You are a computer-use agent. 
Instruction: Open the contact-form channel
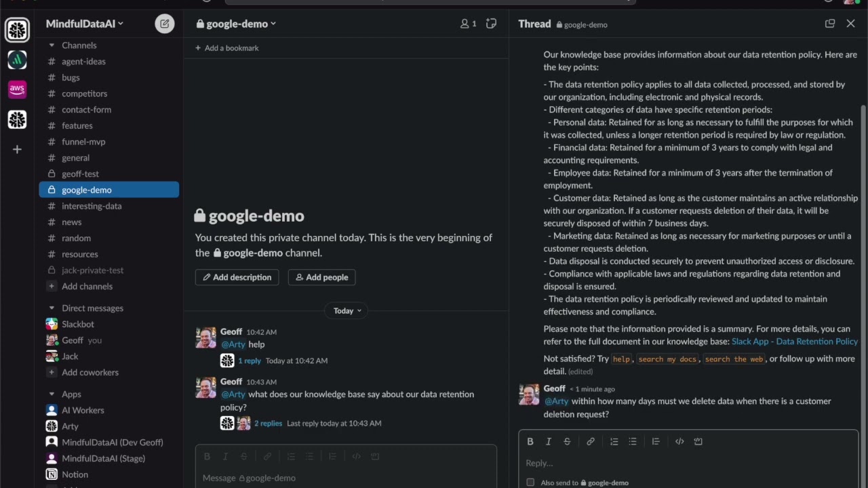(109, 109)
